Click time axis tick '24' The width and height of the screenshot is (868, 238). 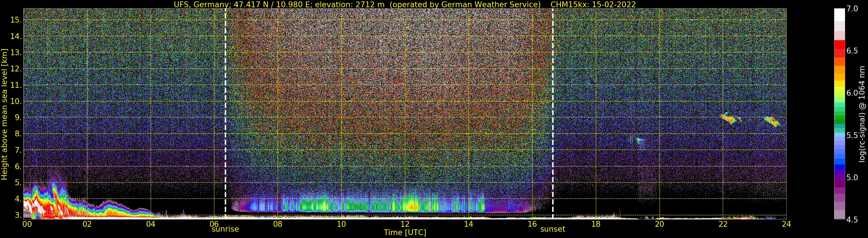pyautogui.click(x=786, y=224)
